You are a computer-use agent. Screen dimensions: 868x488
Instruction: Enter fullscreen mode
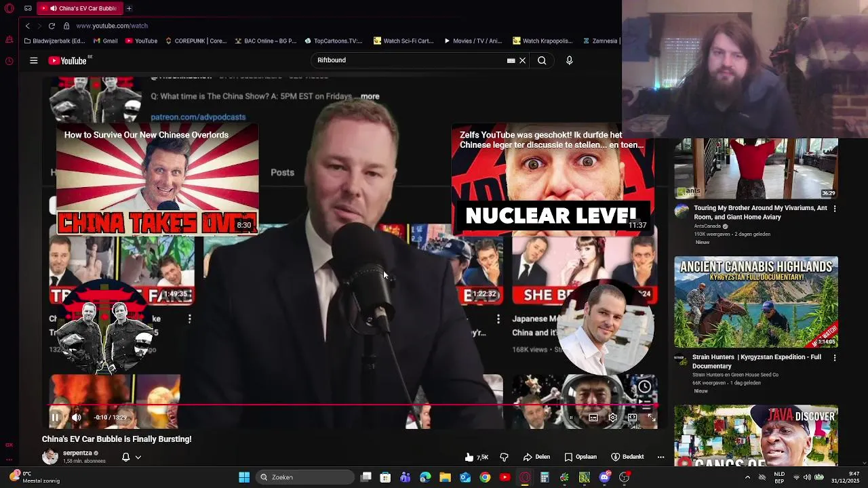(x=651, y=418)
